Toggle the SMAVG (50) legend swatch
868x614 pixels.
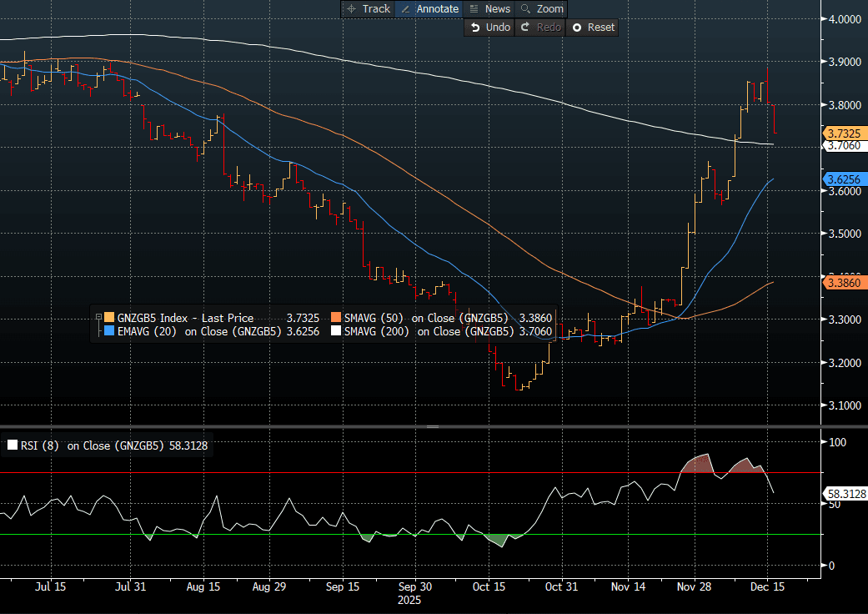[x=336, y=318]
